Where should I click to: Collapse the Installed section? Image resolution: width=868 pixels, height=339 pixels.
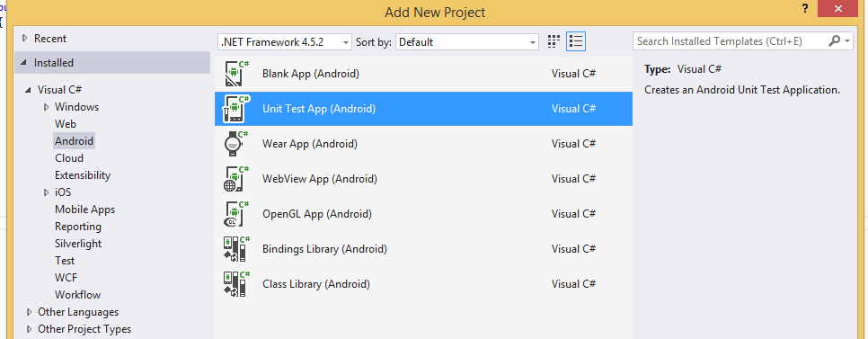23,63
